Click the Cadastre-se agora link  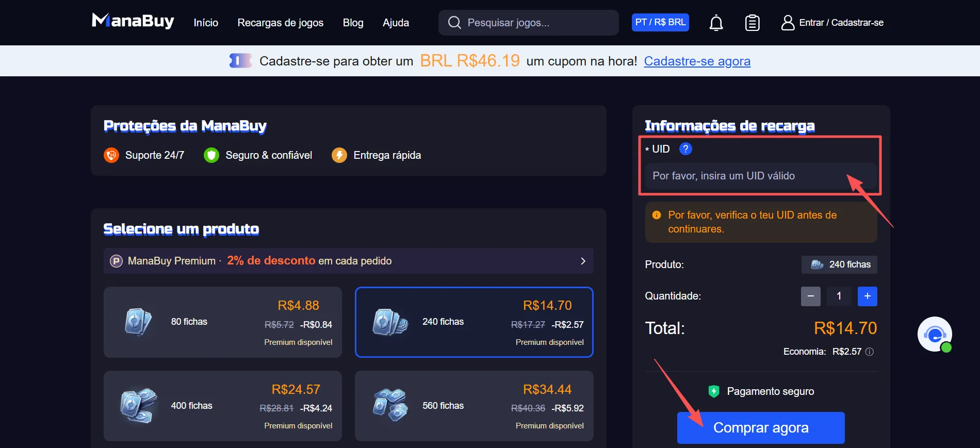click(697, 61)
